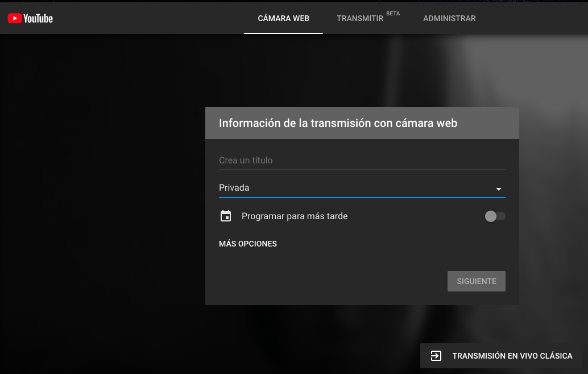The width and height of the screenshot is (588, 374).
Task: Switch to the CÁMARA WEB tab
Action: 284,18
